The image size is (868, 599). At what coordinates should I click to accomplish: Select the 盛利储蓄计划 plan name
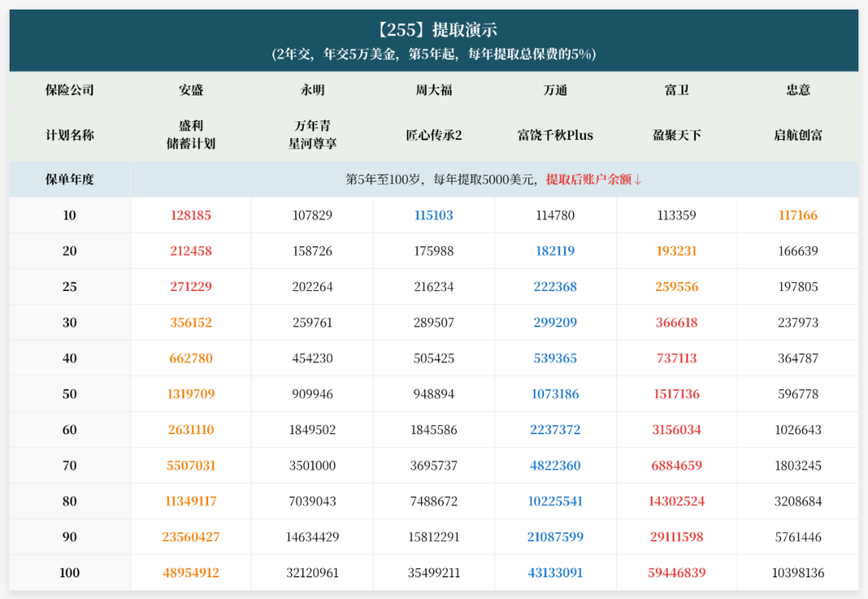coord(191,135)
